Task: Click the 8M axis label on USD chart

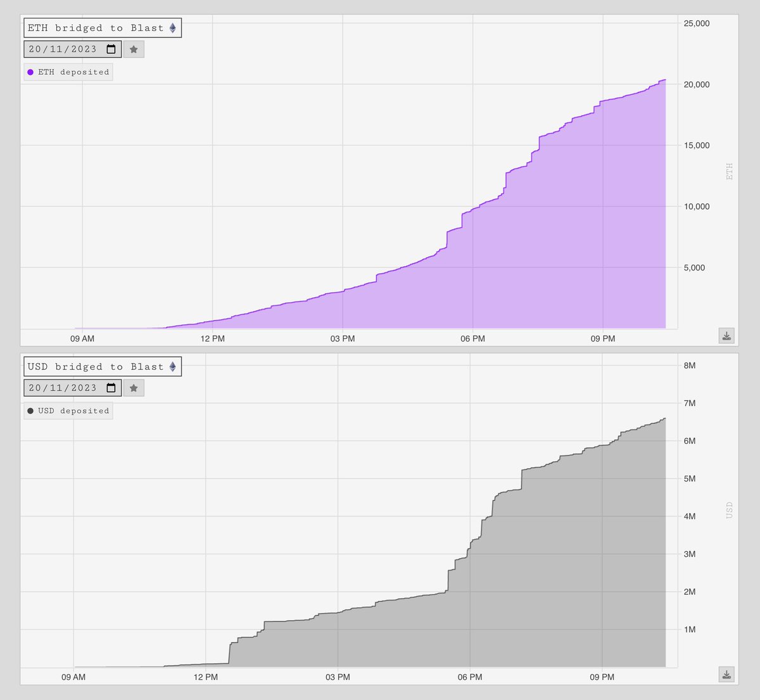Action: 690,366
